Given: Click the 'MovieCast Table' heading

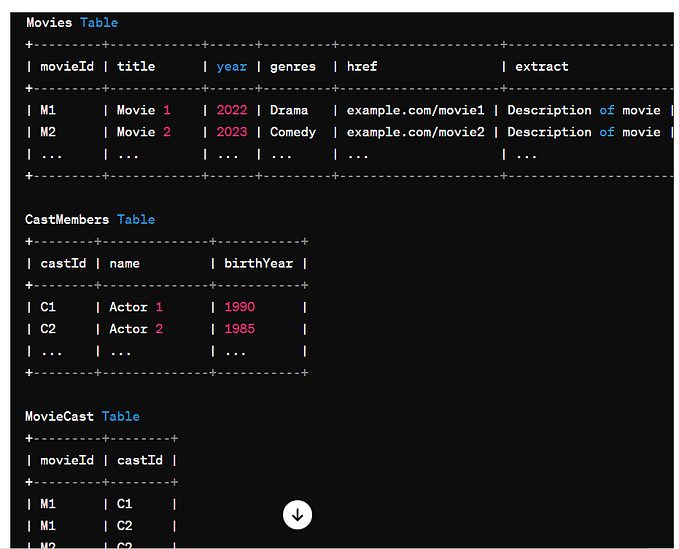Looking at the screenshot, I should pos(82,417).
